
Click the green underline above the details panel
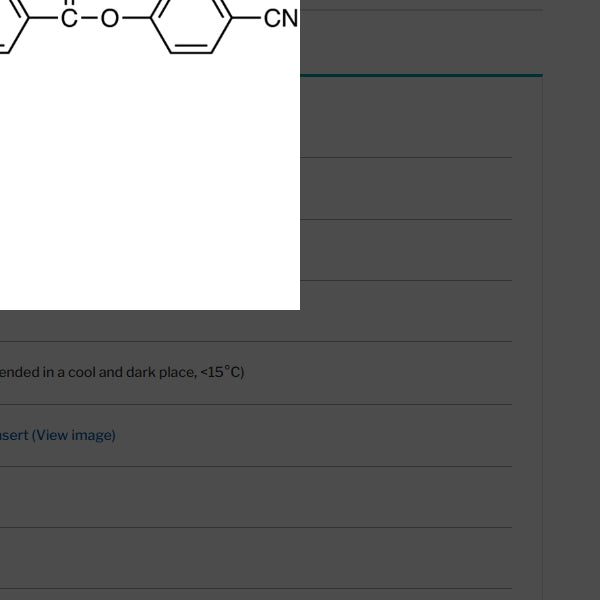[x=420, y=75]
